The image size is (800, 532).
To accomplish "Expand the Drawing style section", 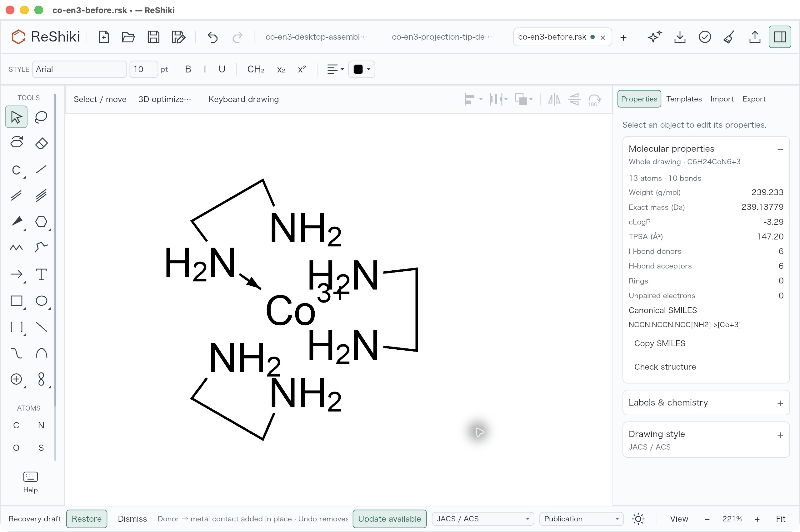I will coord(706,440).
